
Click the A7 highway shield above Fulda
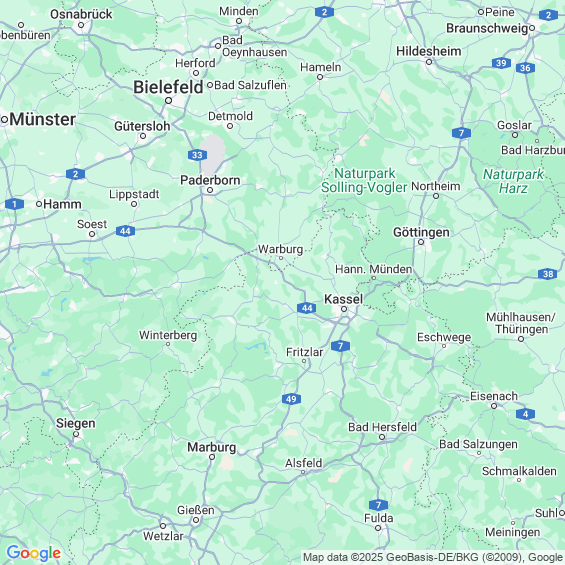378,505
